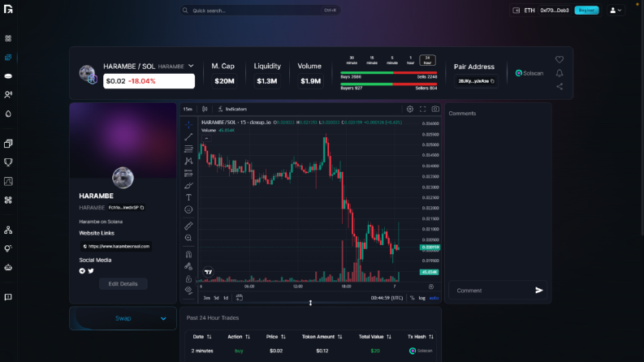
Task: Select the chart zoom-in tool
Action: coord(188,238)
